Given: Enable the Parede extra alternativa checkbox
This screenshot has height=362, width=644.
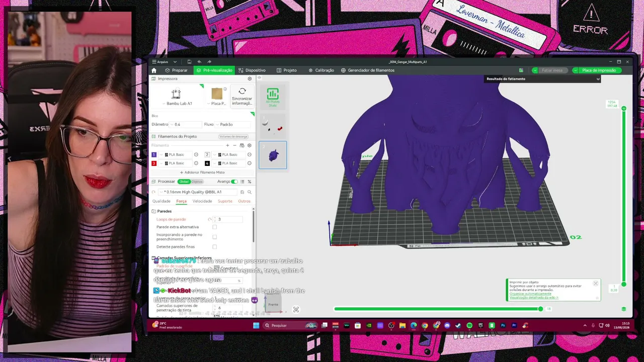Looking at the screenshot, I should pos(214,227).
